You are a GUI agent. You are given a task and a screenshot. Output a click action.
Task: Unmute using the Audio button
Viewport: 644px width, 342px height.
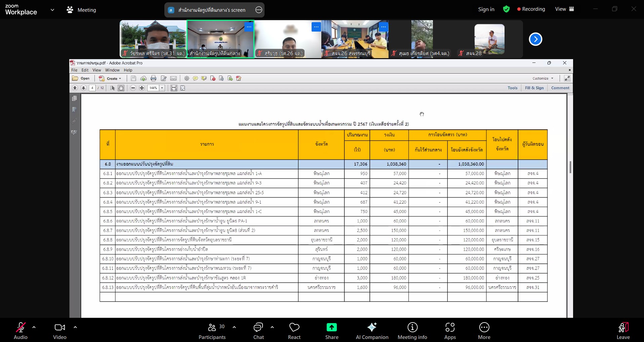pyautogui.click(x=21, y=331)
